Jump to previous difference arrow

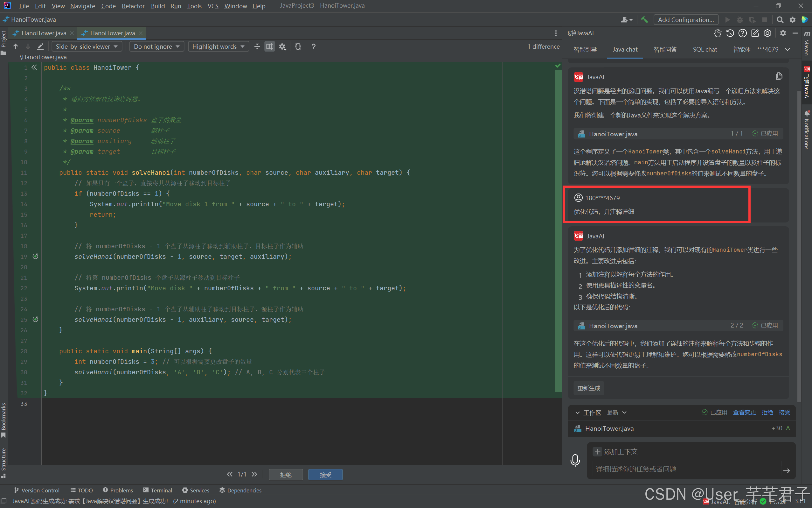click(x=16, y=46)
